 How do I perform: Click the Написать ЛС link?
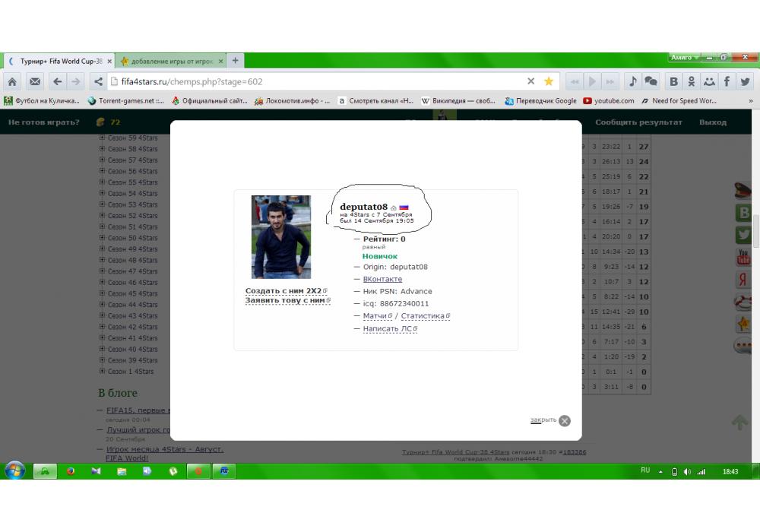coord(388,328)
